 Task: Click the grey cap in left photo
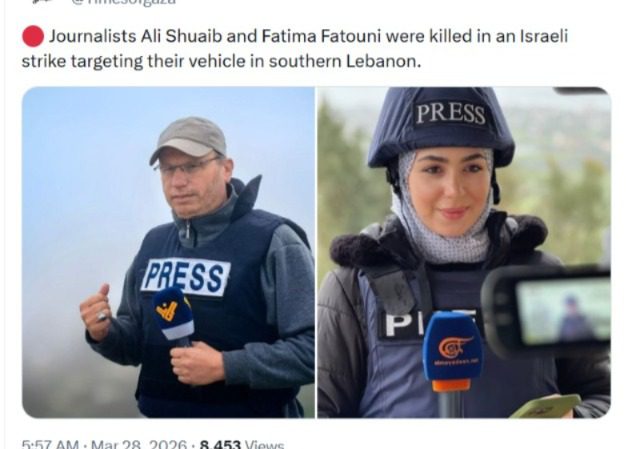pos(188,138)
